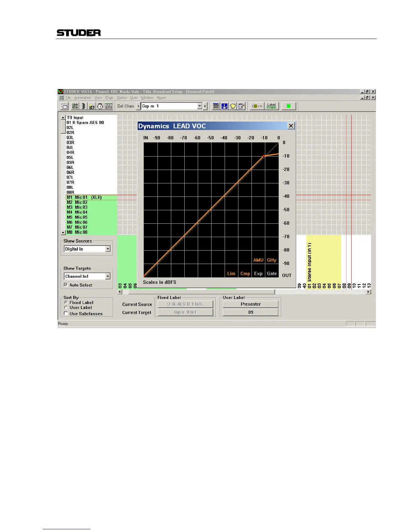
Task: Click the D 9L AES B 1 In1L button
Action: (x=185, y=304)
